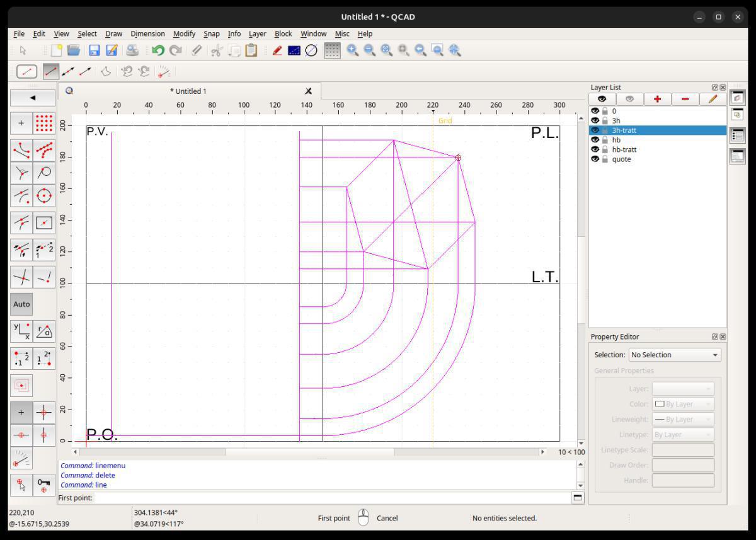The width and height of the screenshot is (756, 540).
Task: Click the scissors Cut icon
Action: pos(217,50)
